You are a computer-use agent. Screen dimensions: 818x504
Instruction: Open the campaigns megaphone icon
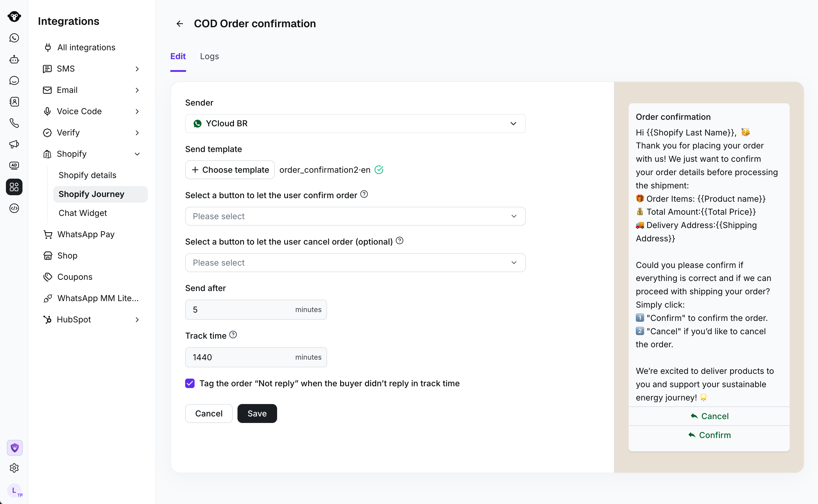pyautogui.click(x=14, y=144)
